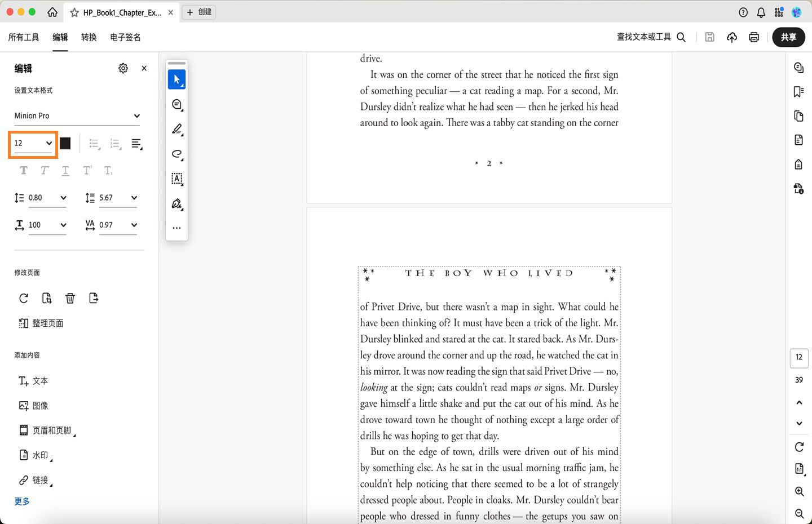Toggle underline text formatting

point(65,170)
